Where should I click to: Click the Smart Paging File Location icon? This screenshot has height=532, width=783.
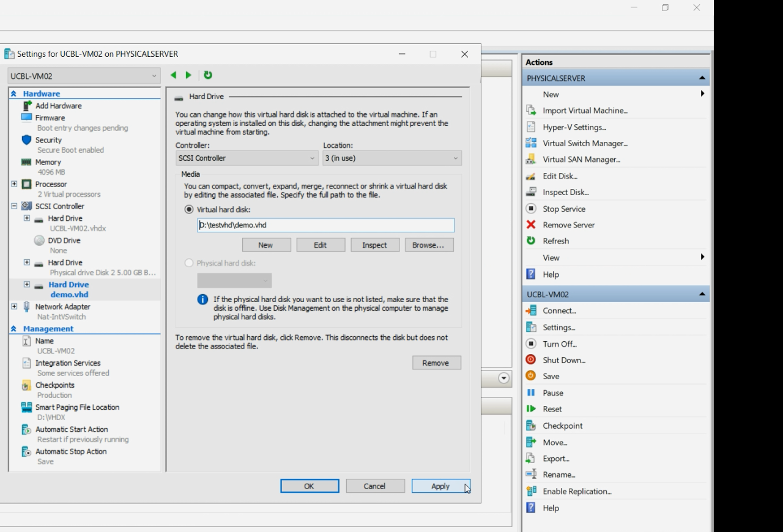click(26, 407)
